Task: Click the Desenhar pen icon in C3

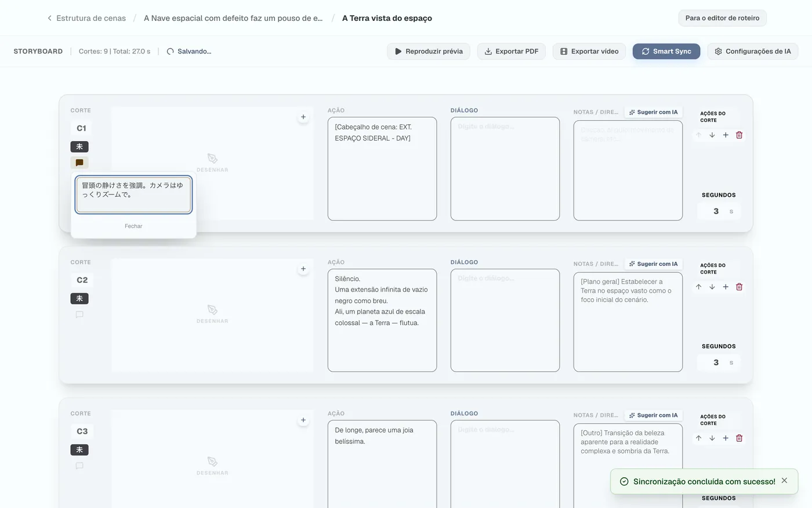Action: point(212,462)
